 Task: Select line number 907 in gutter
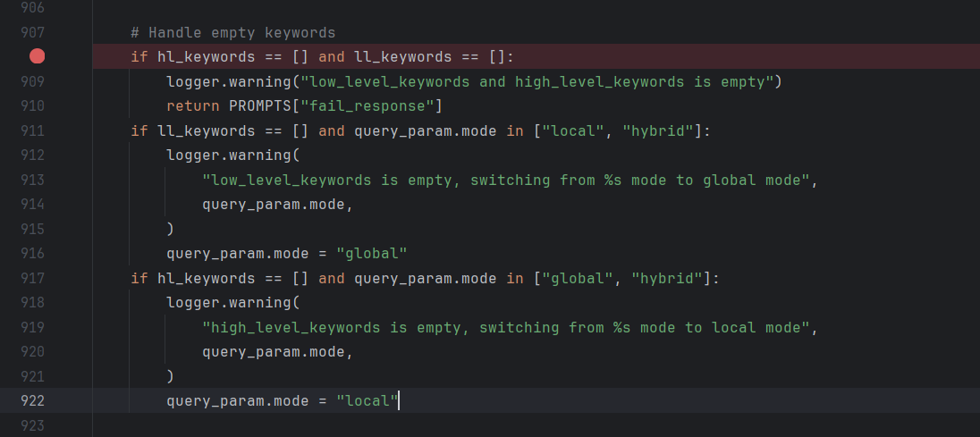(32, 32)
